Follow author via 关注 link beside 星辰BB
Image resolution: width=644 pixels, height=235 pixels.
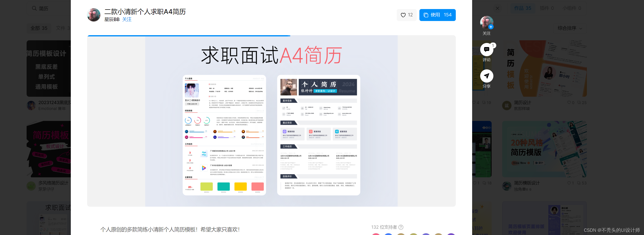point(127,20)
